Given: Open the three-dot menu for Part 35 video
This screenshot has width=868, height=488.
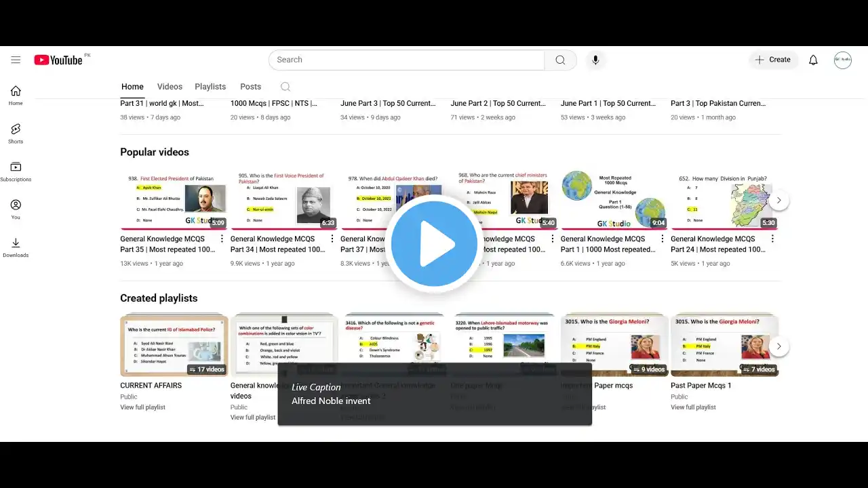Looking at the screenshot, I should tap(222, 239).
